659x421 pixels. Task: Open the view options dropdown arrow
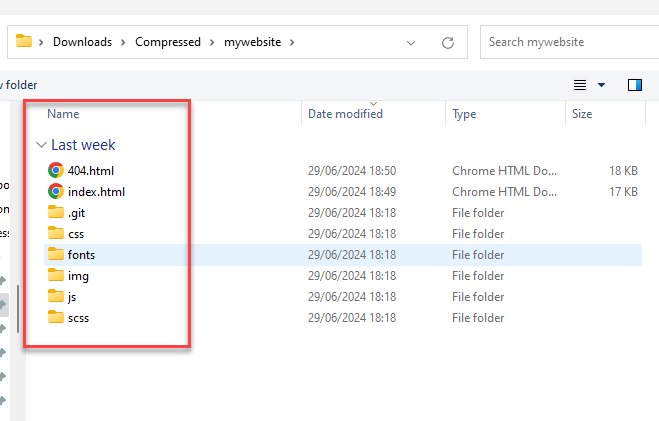601,85
